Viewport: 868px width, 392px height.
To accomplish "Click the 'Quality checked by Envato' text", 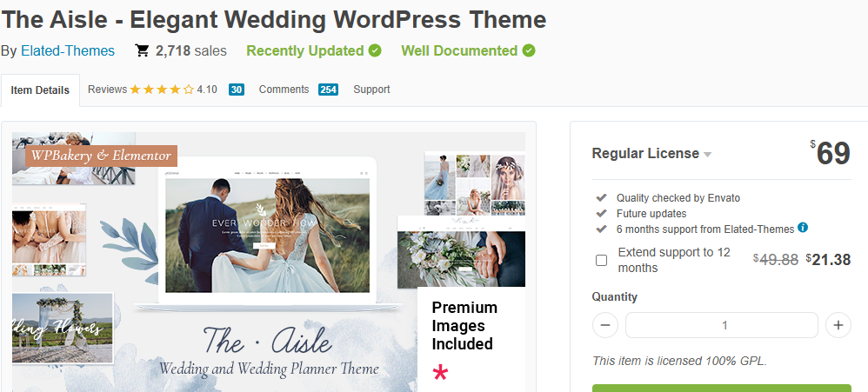I will 678,198.
